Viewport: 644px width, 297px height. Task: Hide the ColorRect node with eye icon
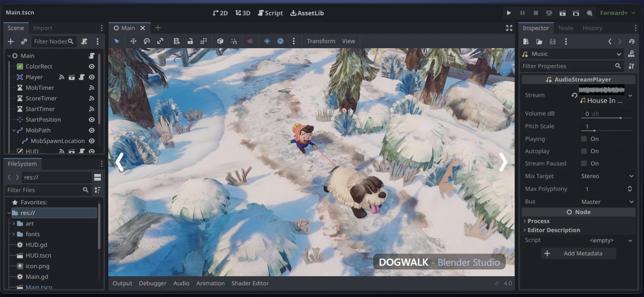pyautogui.click(x=92, y=66)
